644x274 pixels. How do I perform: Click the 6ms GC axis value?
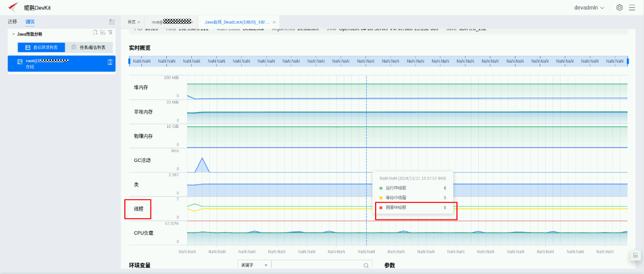coord(175,151)
